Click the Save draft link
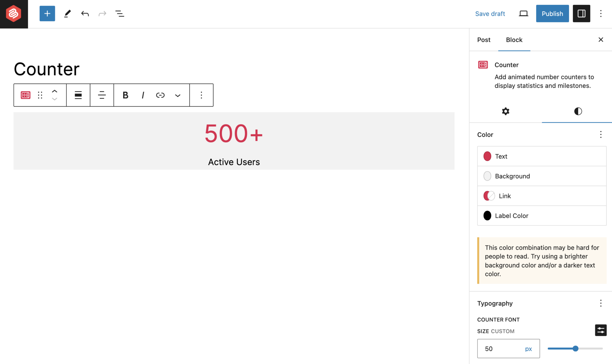Screen dimensions: 612x364 (490, 13)
